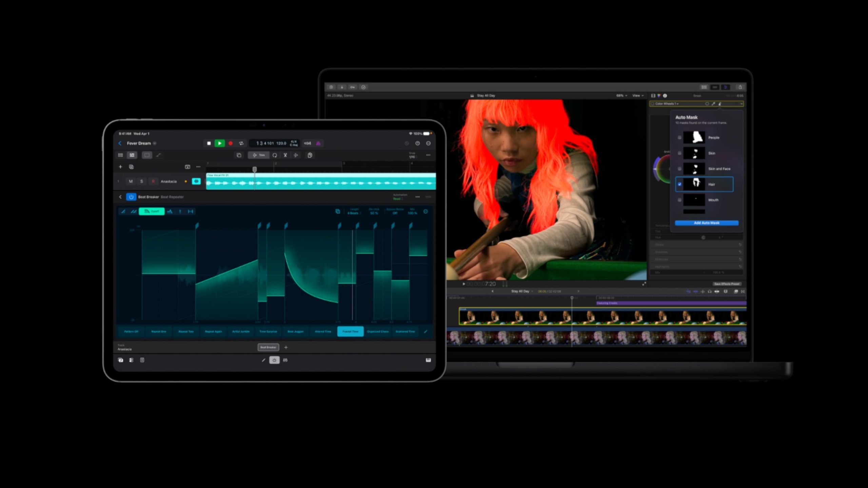Select the Flow Vocal FX 01 audio region
Image resolution: width=868 pixels, height=488 pixels.
(321, 181)
